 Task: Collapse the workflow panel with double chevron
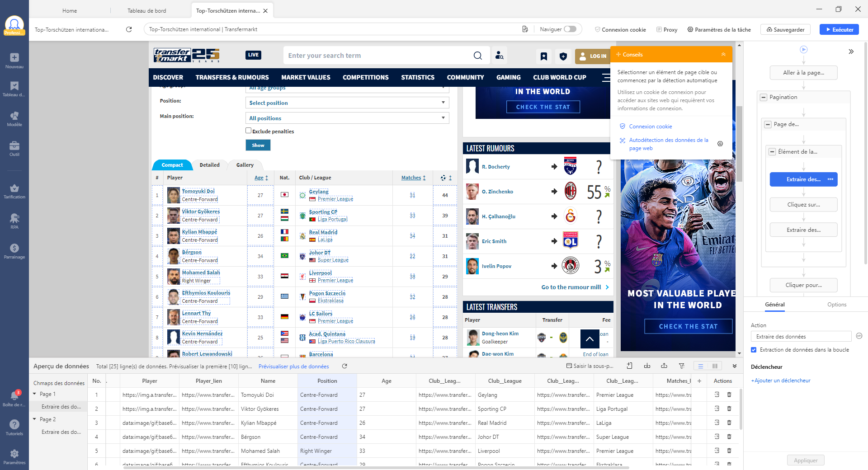click(851, 52)
